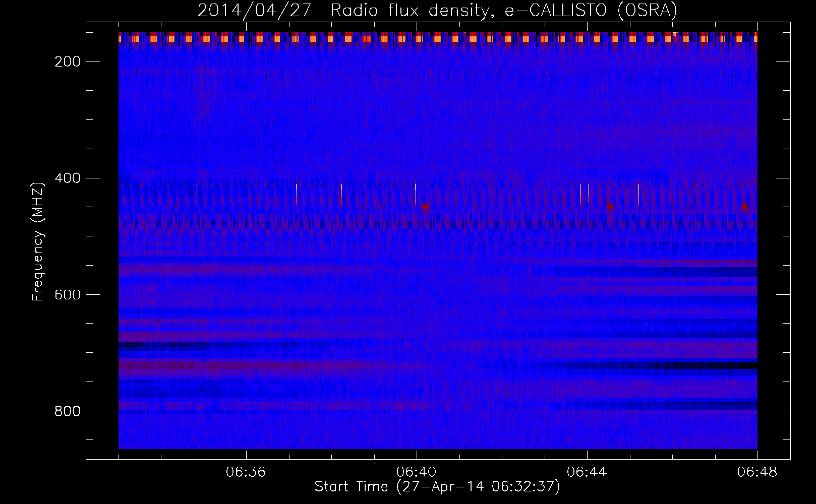Click the 200 frequency tick label
816x504 pixels.
67,61
